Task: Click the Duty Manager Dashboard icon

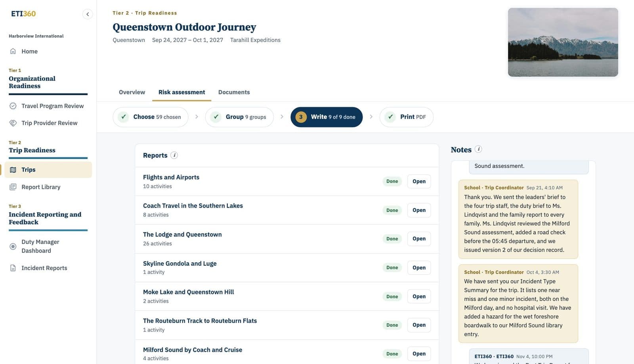Action: point(13,246)
